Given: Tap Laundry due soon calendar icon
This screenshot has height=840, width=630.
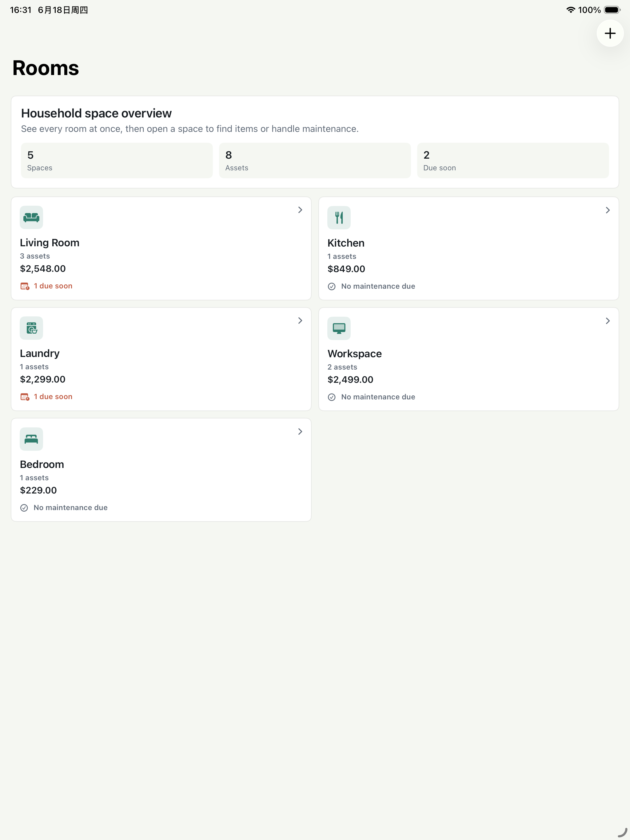Looking at the screenshot, I should click(25, 397).
